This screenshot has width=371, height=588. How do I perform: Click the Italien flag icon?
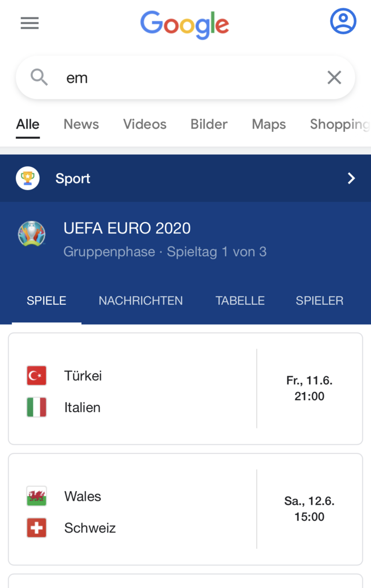point(37,407)
